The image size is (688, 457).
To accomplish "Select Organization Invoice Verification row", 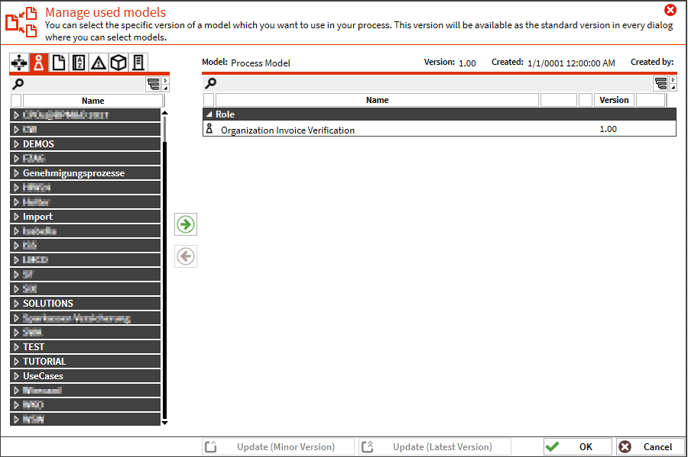I will pyautogui.click(x=439, y=129).
